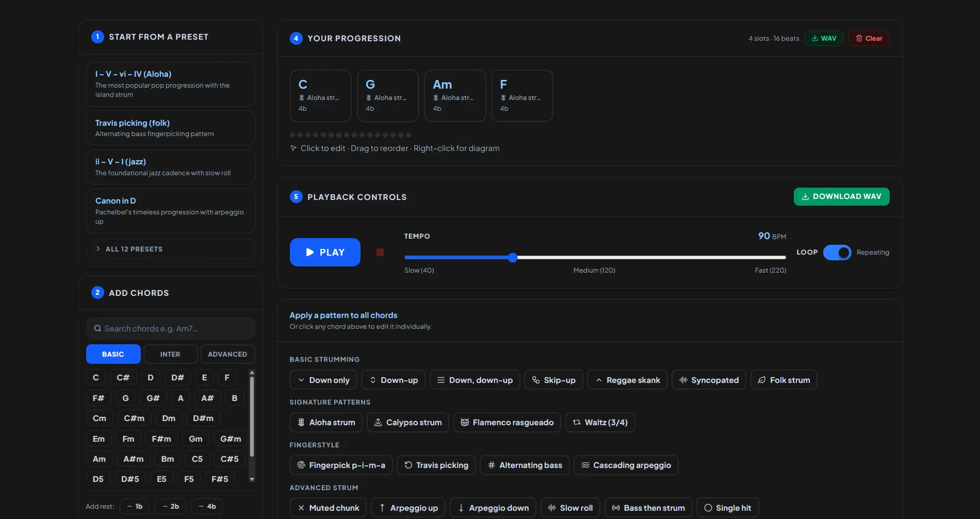Image resolution: width=980 pixels, height=519 pixels.
Task: Add the B major chord
Action: point(235,398)
